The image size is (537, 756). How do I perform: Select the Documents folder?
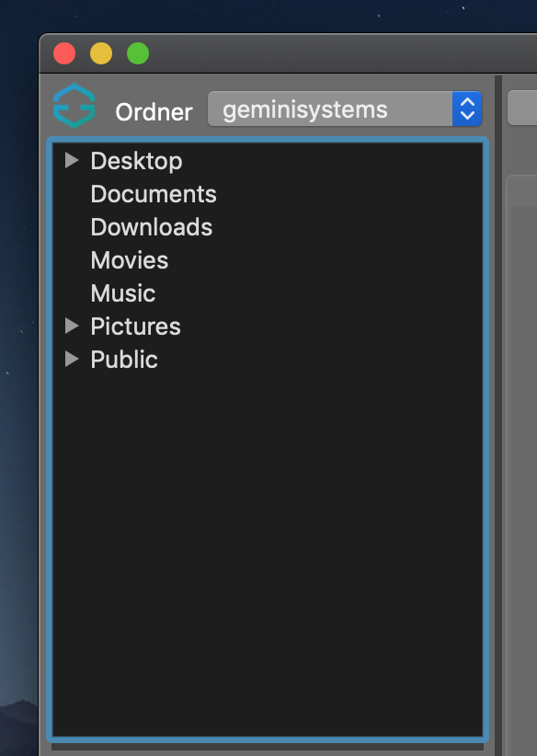(154, 194)
